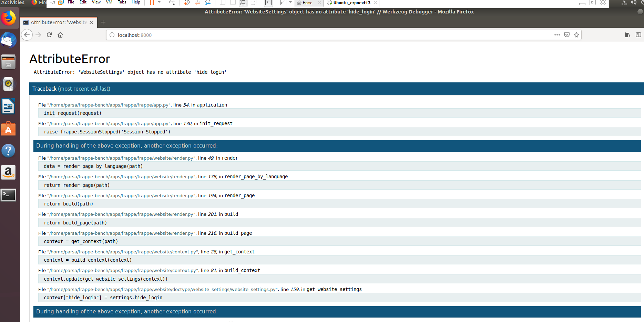This screenshot has height=322, width=644.
Task: Take a snapshot of the virtual machine
Action: pyautogui.click(x=186, y=2)
